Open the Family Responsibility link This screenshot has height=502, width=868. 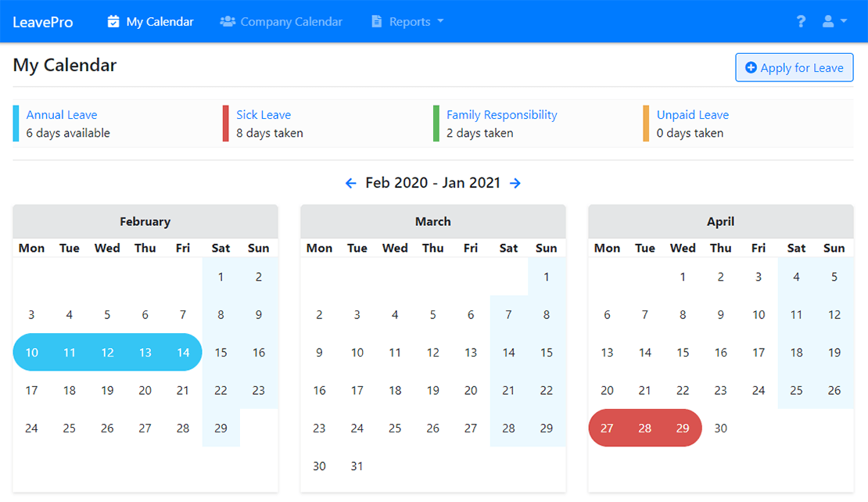(501, 115)
